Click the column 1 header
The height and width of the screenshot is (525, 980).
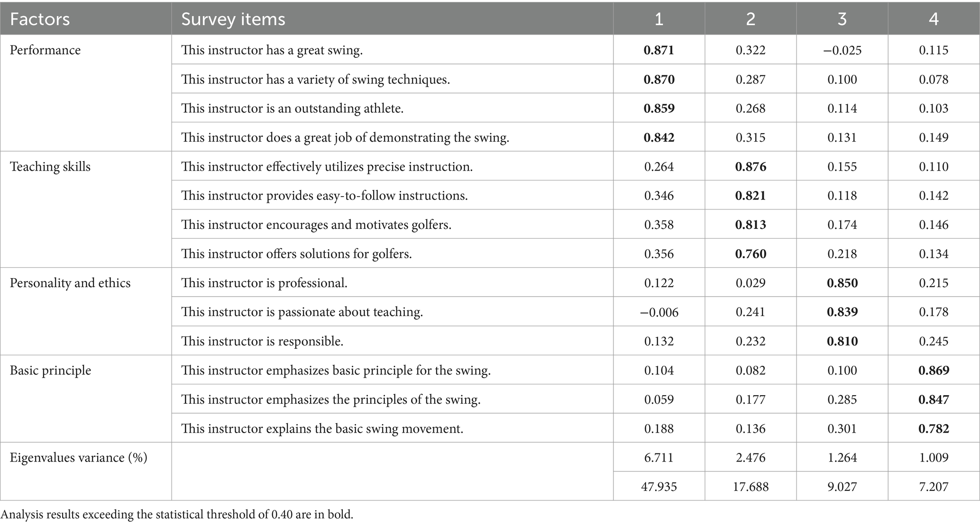(x=659, y=19)
